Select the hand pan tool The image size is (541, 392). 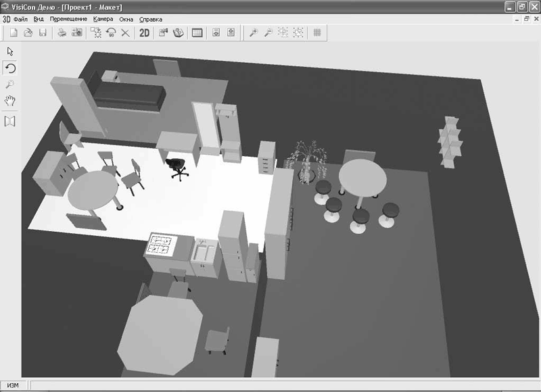pyautogui.click(x=10, y=101)
